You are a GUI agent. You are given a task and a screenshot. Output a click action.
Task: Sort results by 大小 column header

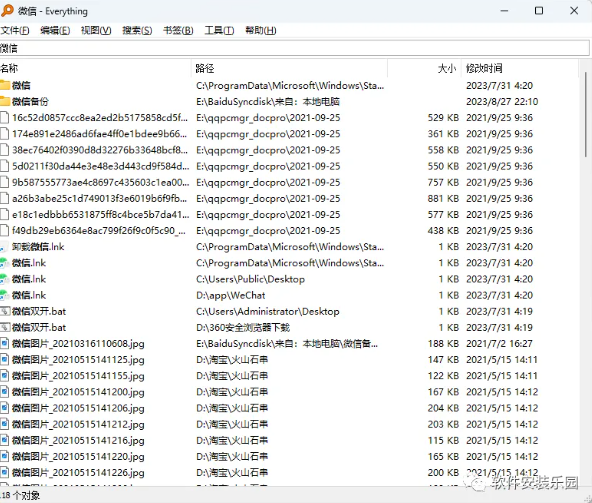[424, 68]
